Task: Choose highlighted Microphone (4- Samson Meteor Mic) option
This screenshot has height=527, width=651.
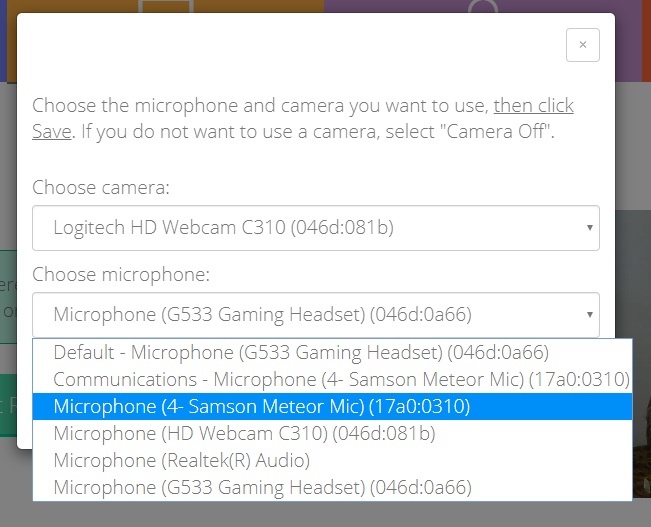Action: (332, 407)
